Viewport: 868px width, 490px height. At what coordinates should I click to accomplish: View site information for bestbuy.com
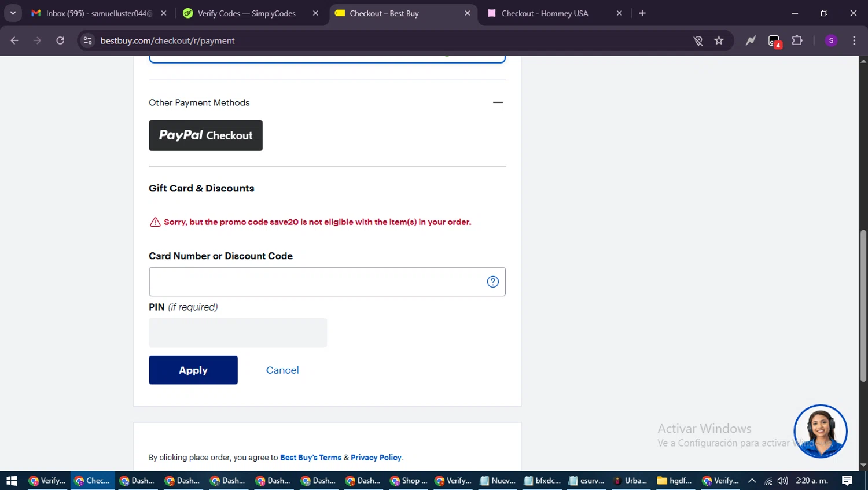[x=87, y=40]
